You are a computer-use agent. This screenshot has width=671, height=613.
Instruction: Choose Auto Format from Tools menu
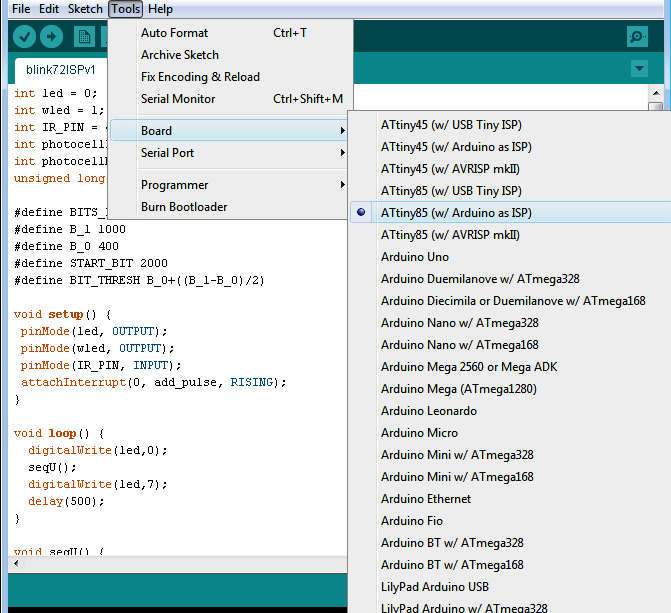pyautogui.click(x=232, y=33)
